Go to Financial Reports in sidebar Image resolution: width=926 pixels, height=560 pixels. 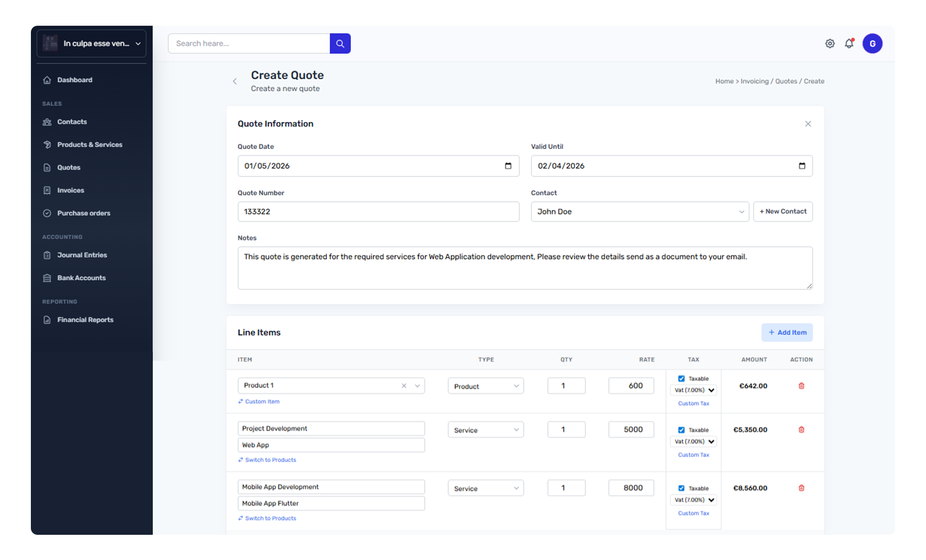85,320
